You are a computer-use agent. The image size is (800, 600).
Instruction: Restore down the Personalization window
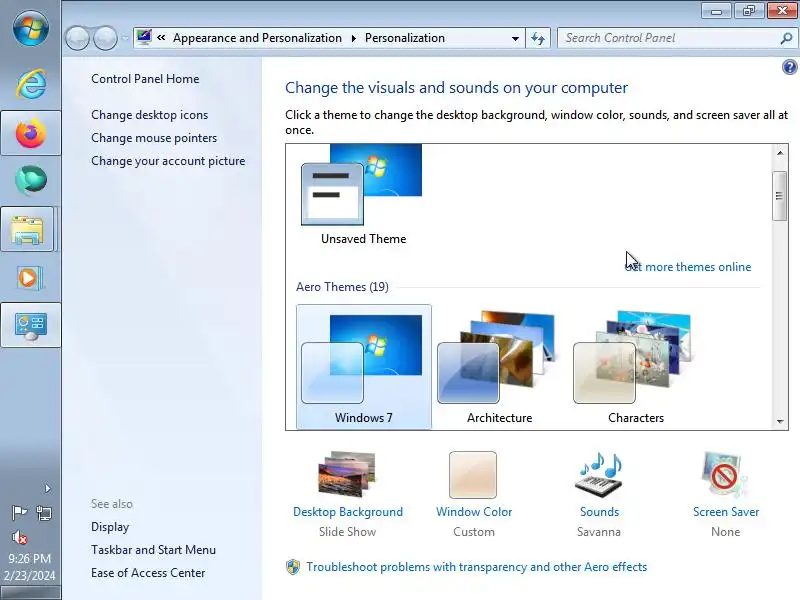tap(748, 11)
